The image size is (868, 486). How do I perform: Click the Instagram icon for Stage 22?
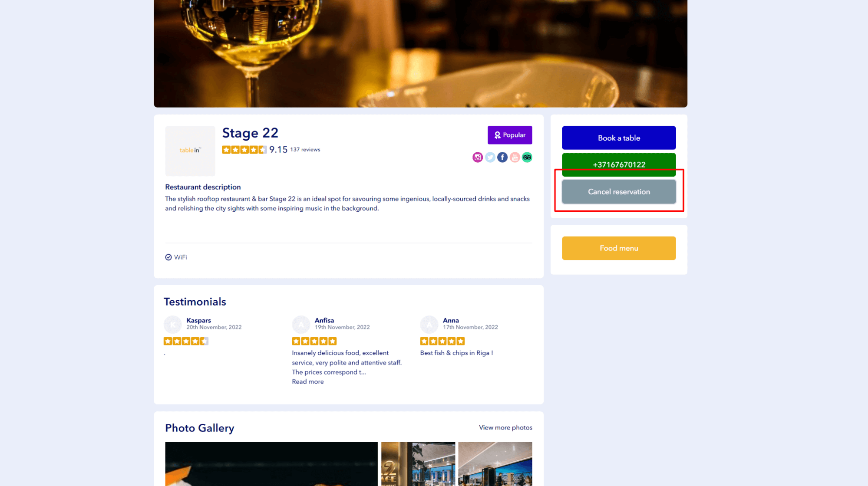[478, 157]
